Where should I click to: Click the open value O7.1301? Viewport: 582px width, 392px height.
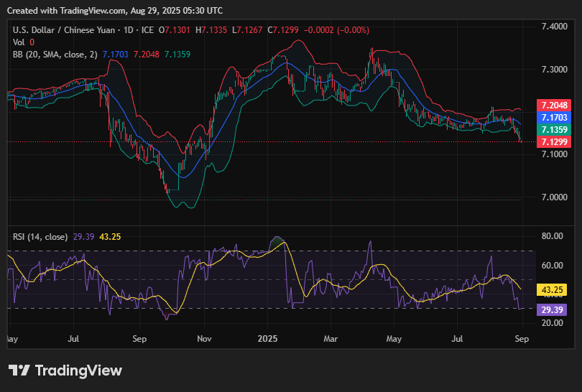click(x=175, y=30)
